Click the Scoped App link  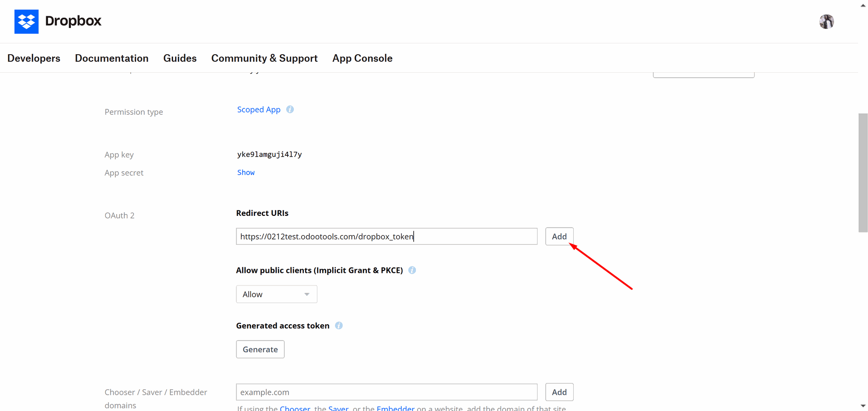259,110
